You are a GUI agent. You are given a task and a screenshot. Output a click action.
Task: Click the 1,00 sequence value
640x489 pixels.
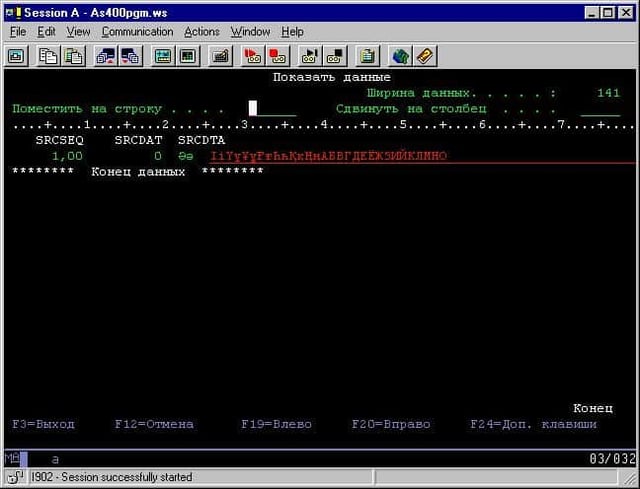pyautogui.click(x=67, y=156)
